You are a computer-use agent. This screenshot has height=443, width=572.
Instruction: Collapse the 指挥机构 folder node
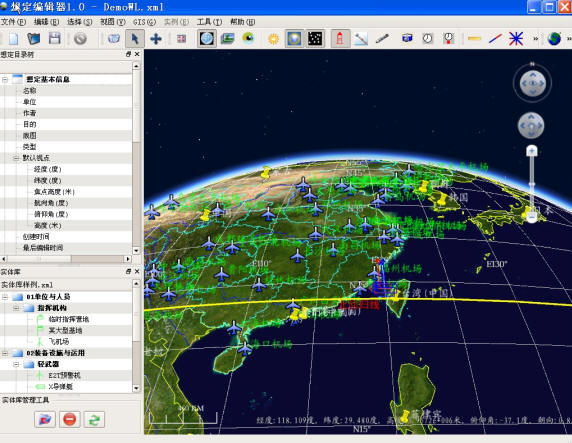coord(16,308)
